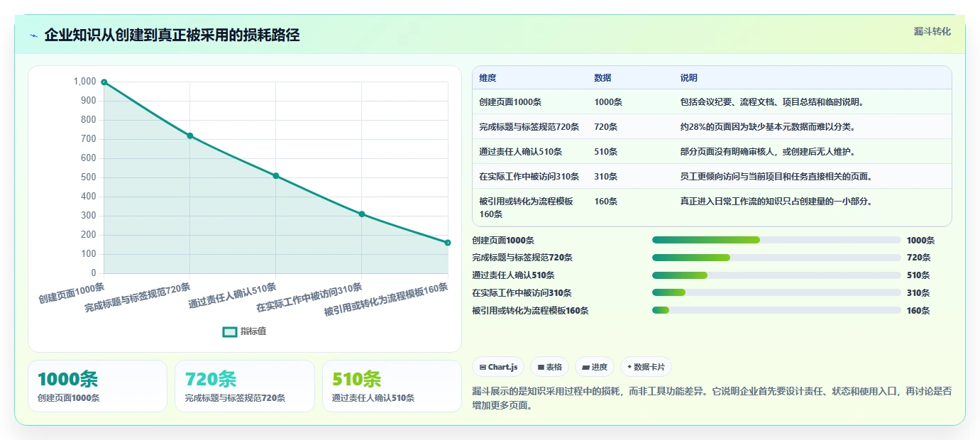Click the chart data point at value 1,000

click(104, 82)
